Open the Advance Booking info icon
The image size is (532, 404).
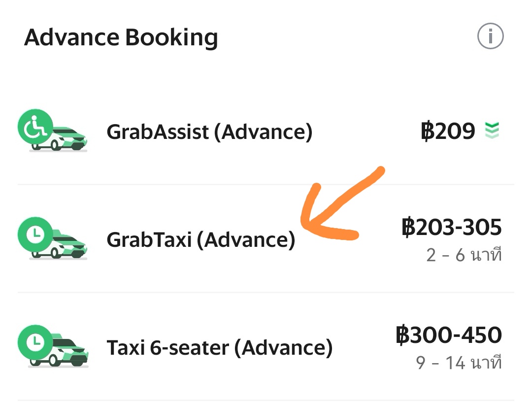(x=490, y=36)
